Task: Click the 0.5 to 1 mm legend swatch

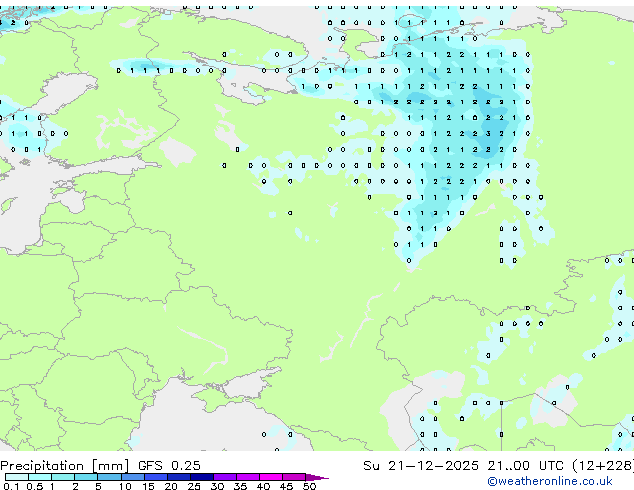Action: coord(40,477)
